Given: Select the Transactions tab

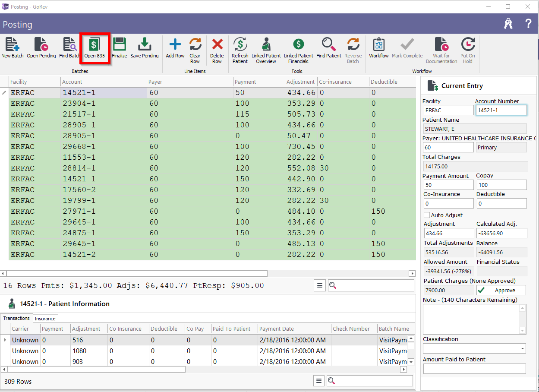Looking at the screenshot, I should coord(16,318).
